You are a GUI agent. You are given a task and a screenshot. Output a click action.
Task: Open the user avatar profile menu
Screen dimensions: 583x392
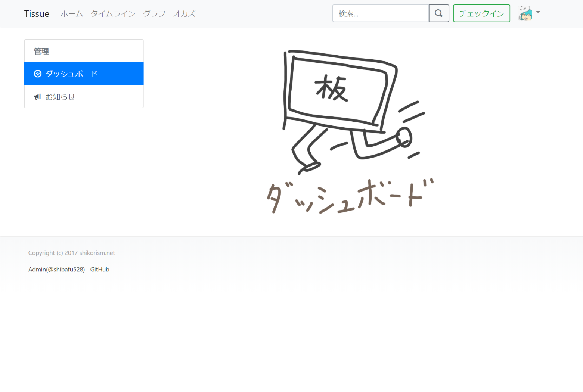tap(525, 13)
